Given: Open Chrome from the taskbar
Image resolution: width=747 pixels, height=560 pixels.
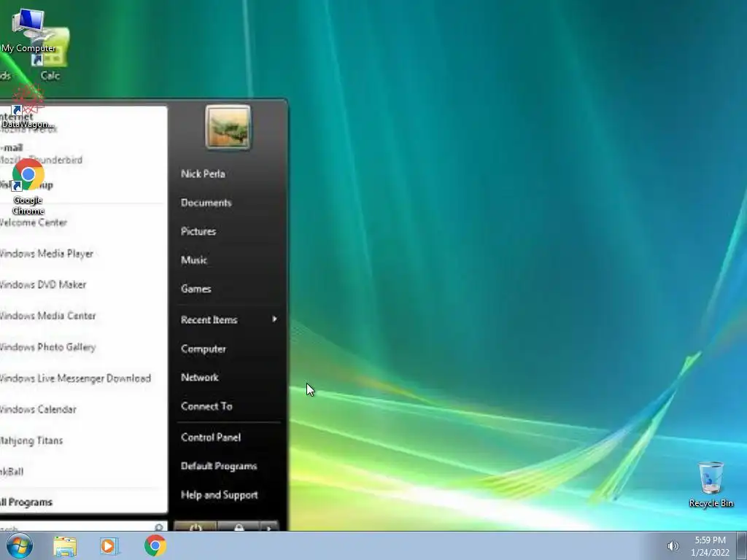Looking at the screenshot, I should pyautogui.click(x=155, y=545).
